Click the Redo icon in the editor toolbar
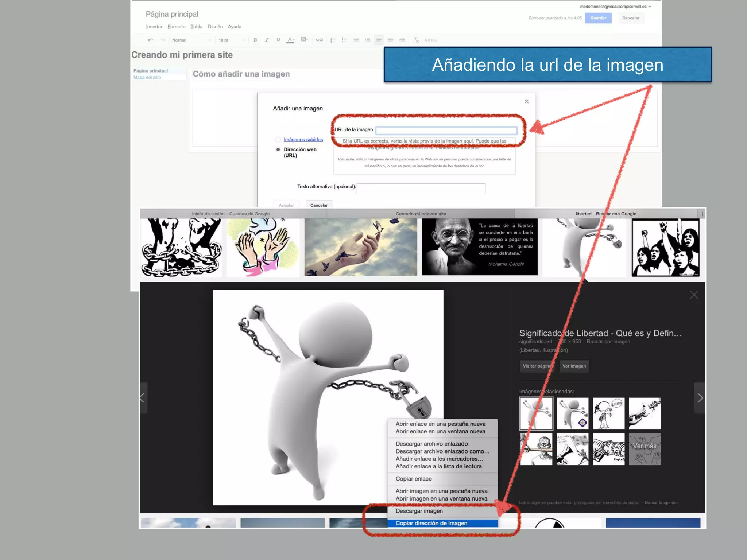This screenshot has width=747, height=560. click(163, 40)
